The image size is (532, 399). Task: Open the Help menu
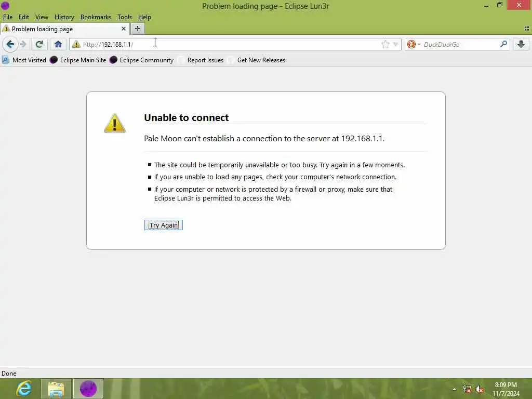[x=144, y=17]
